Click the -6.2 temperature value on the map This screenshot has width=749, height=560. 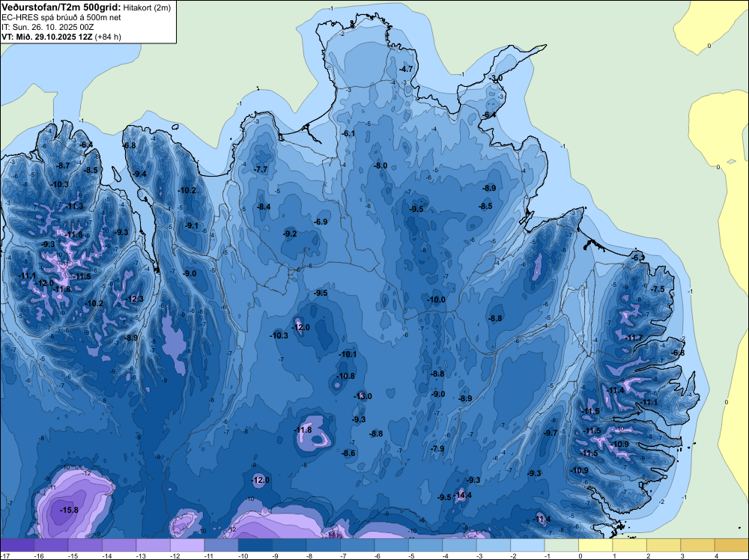click(x=637, y=258)
